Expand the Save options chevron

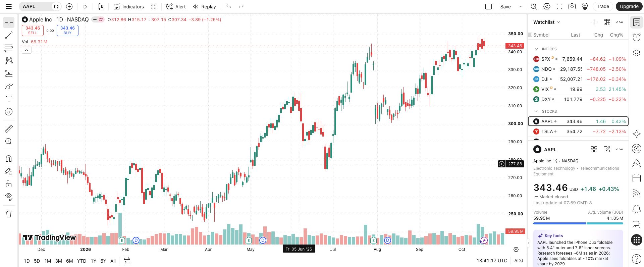tap(520, 6)
